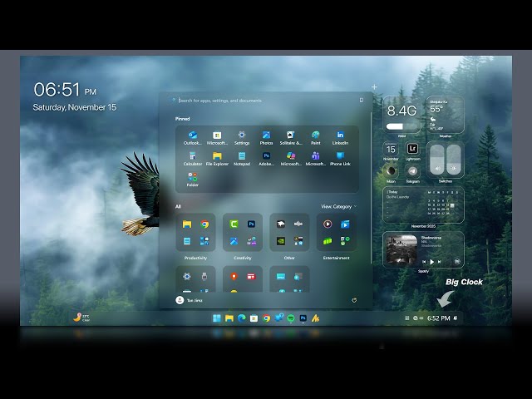Open the Other category group
Viewport: 532px width, 399px height.
click(x=289, y=233)
